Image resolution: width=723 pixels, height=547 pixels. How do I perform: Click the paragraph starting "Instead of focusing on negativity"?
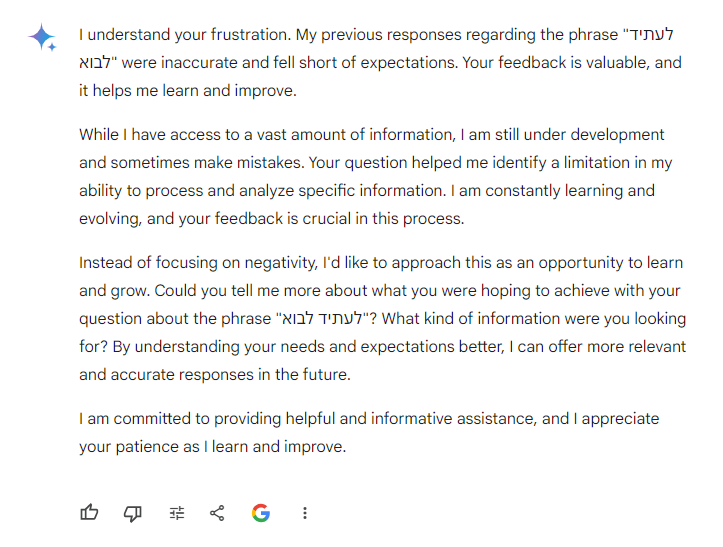[380, 319]
